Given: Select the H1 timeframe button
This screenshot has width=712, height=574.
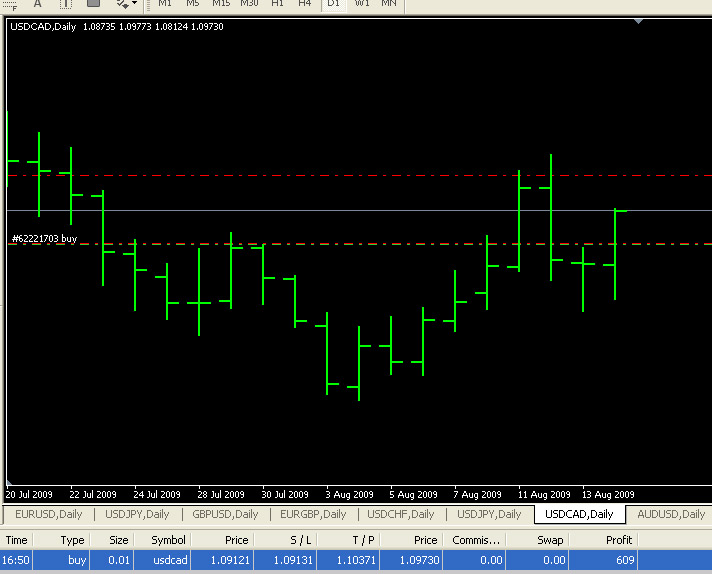Looking at the screenshot, I should coord(278,4).
